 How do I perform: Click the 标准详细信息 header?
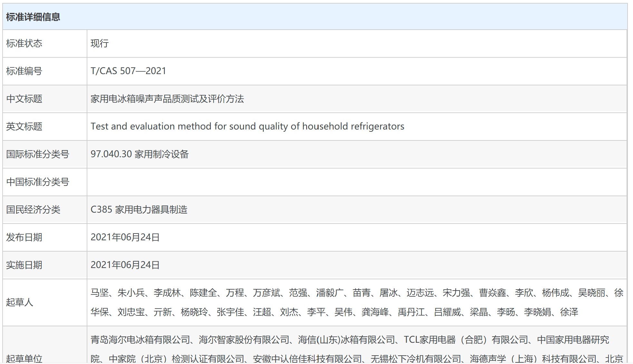pos(33,17)
